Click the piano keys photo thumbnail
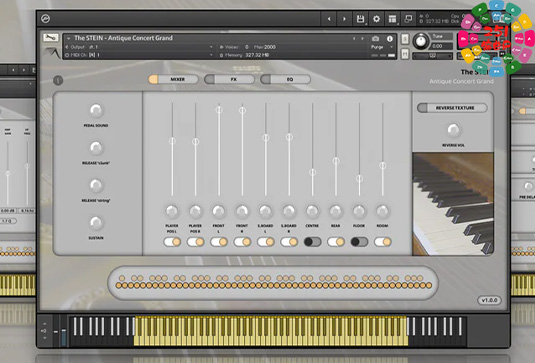The width and height of the screenshot is (535, 363). pos(453,204)
